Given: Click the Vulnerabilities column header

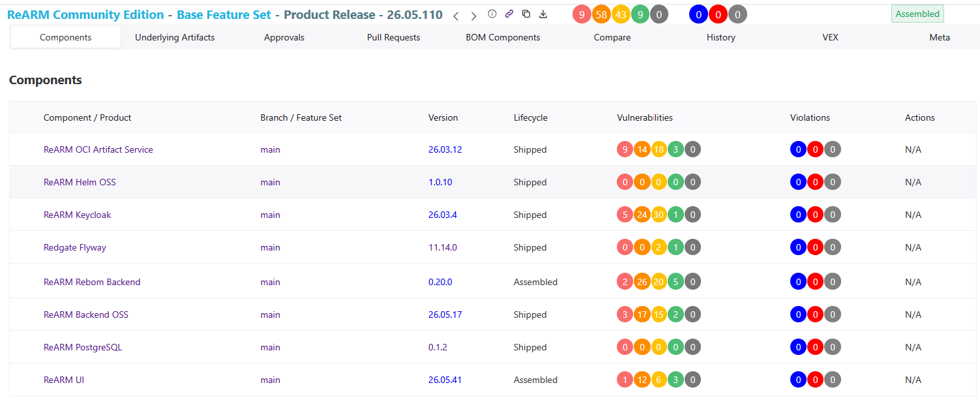Looking at the screenshot, I should pyautogui.click(x=645, y=117).
